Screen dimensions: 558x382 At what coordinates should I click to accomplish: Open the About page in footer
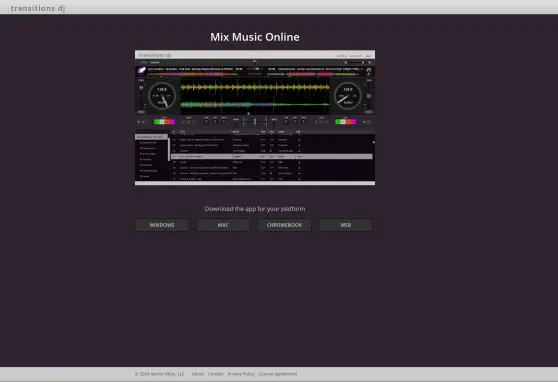(x=198, y=374)
